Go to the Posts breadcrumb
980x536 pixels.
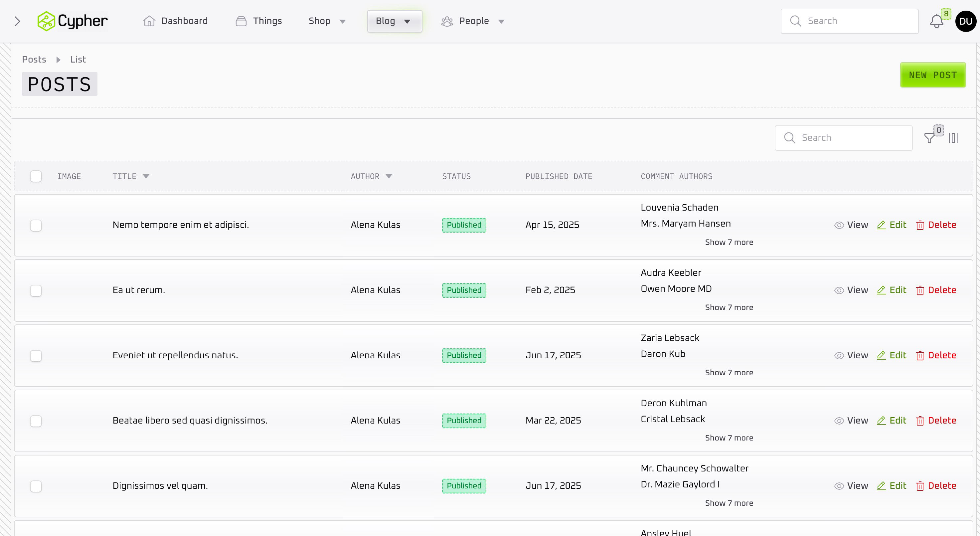tap(34, 59)
